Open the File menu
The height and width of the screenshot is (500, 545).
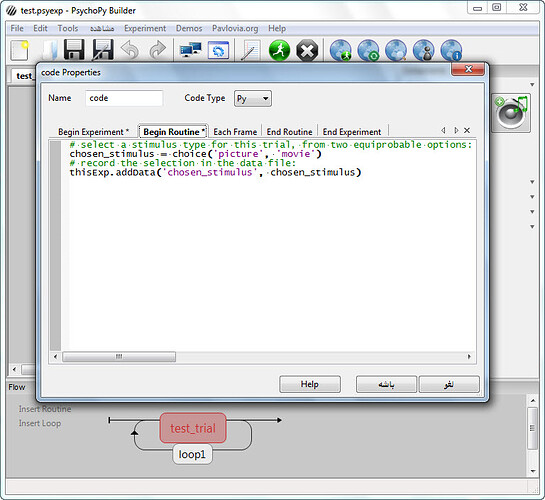click(17, 28)
